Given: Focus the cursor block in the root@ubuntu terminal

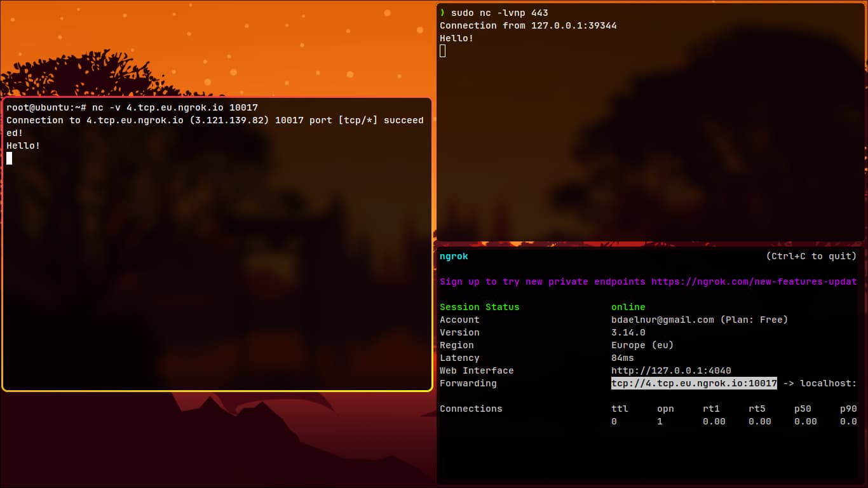Looking at the screenshot, I should (x=10, y=158).
